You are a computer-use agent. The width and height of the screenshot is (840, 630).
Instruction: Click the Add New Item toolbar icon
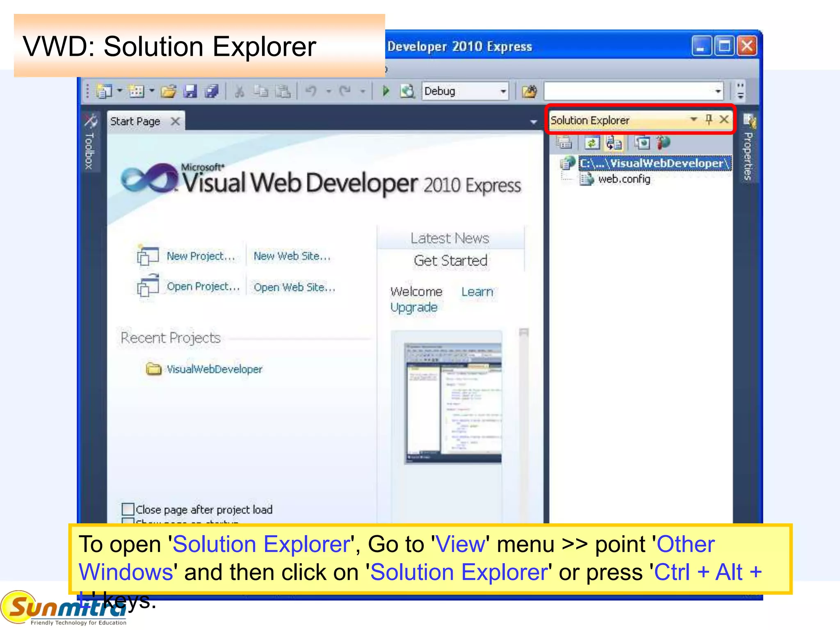[137, 91]
